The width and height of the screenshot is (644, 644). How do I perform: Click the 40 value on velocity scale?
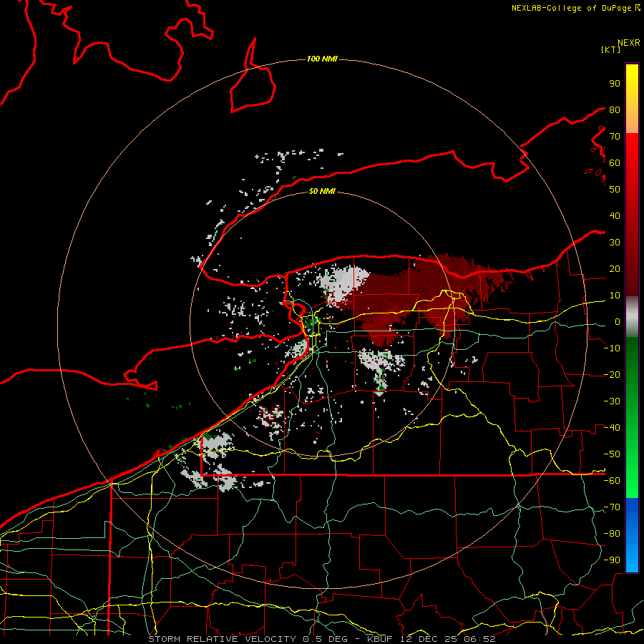coord(615,215)
